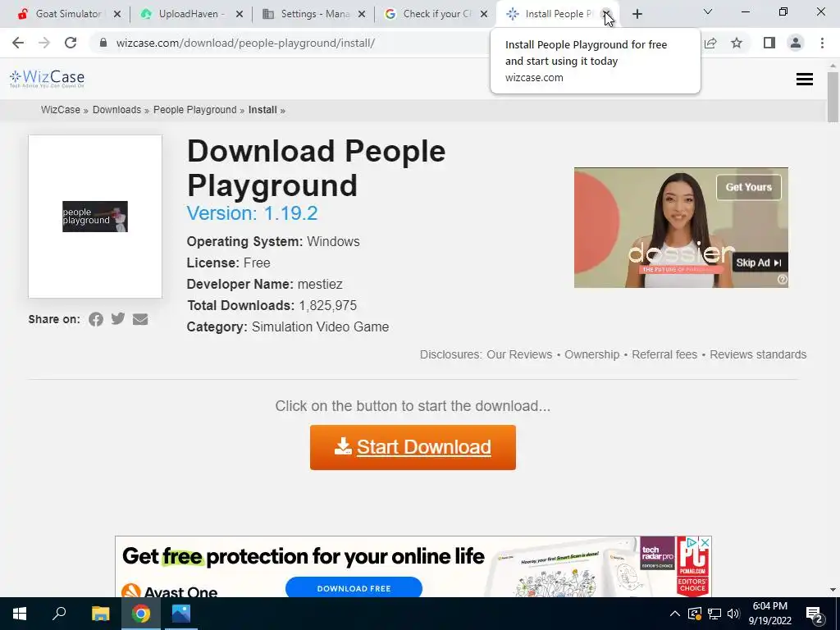Go back using the browser back arrow
This screenshot has width=840, height=630.
(x=18, y=43)
